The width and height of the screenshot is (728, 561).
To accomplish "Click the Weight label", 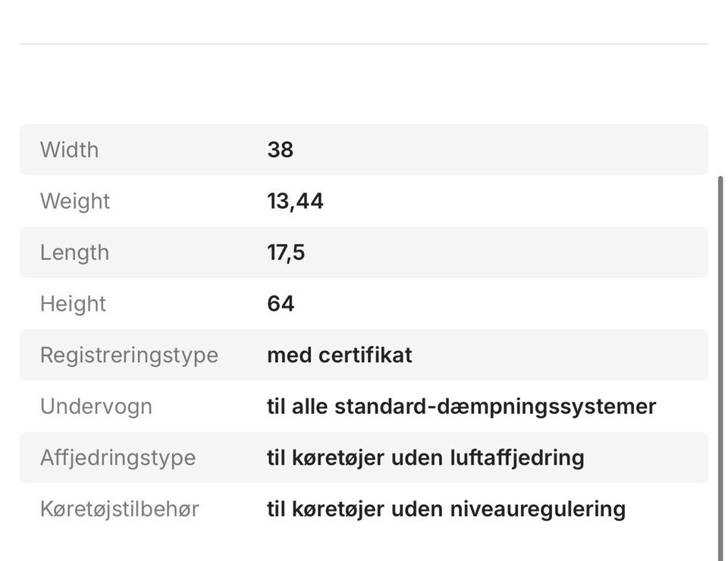I will click(x=75, y=202).
